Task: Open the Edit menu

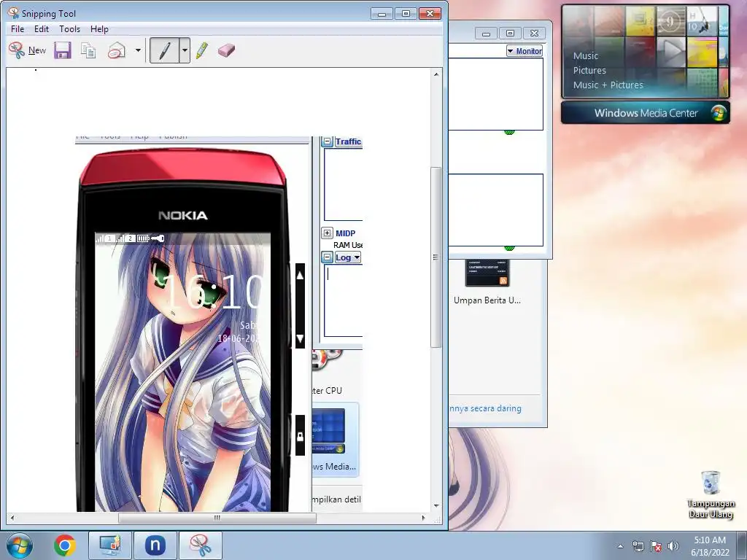Action: 42,29
